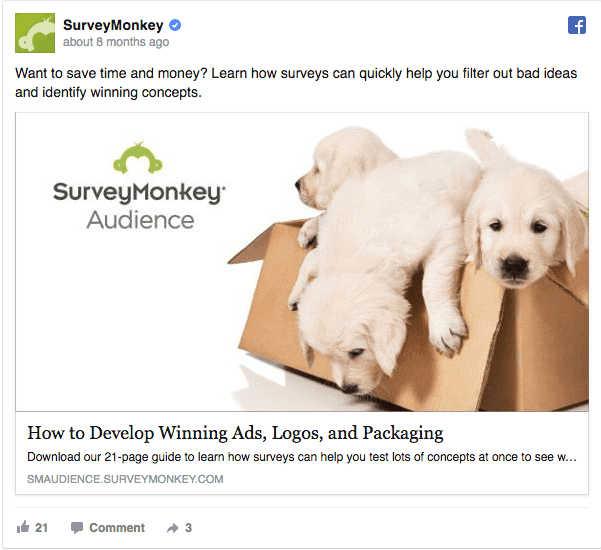Click the SurveyMonkey profile picture
This screenshot has width=601, height=550.
[x=35, y=33]
